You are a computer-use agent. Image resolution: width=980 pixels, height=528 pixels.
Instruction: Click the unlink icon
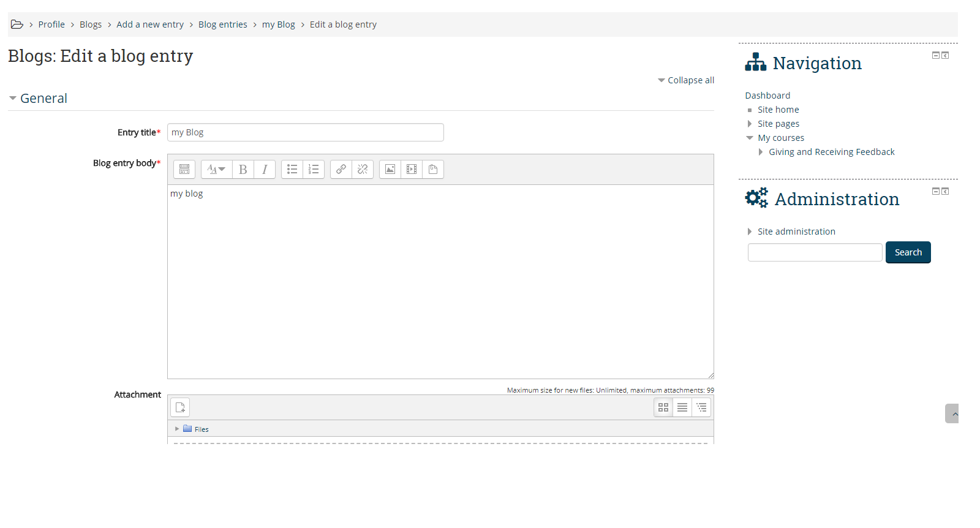tap(363, 169)
